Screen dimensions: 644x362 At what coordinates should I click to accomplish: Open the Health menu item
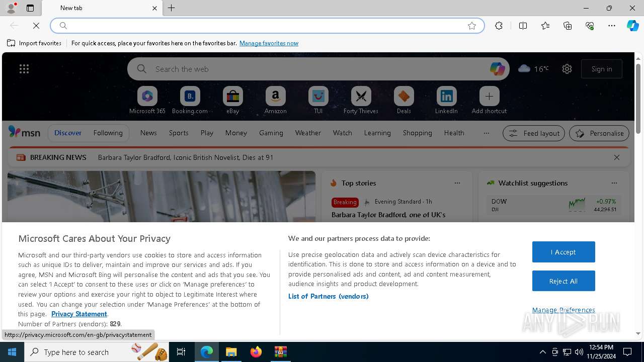(x=454, y=133)
